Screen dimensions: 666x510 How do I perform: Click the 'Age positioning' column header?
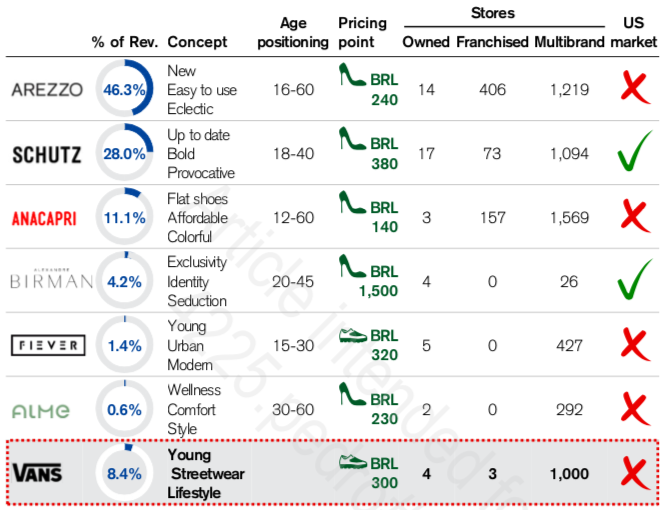pyautogui.click(x=293, y=33)
